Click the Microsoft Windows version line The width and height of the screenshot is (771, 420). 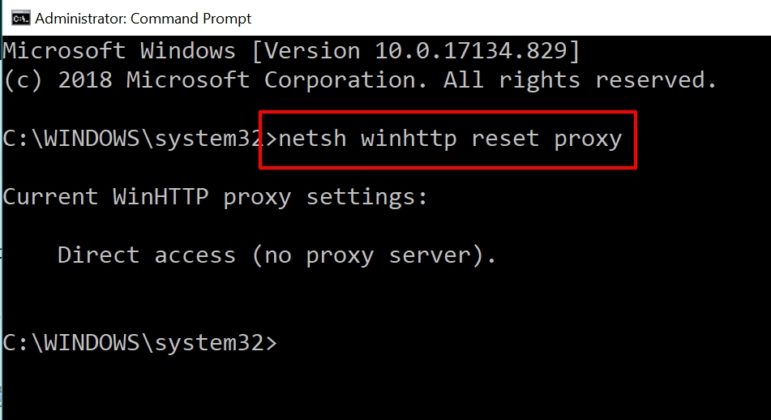[x=292, y=51]
